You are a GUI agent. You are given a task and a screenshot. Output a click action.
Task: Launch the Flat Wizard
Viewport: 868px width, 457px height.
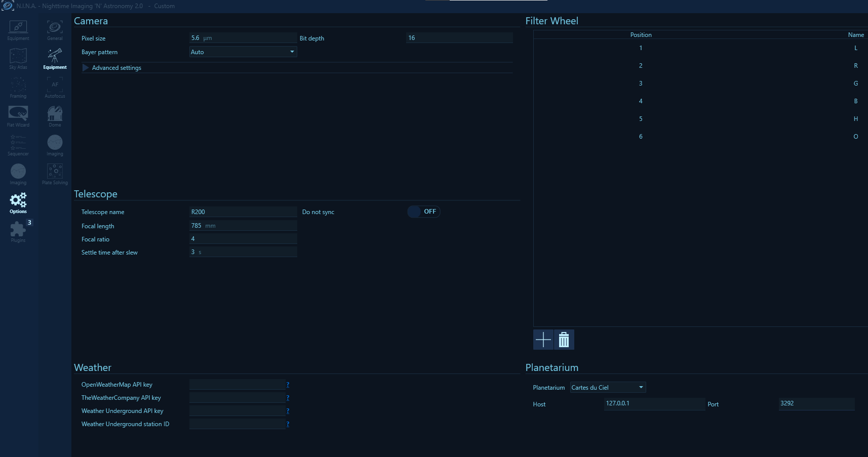click(18, 116)
